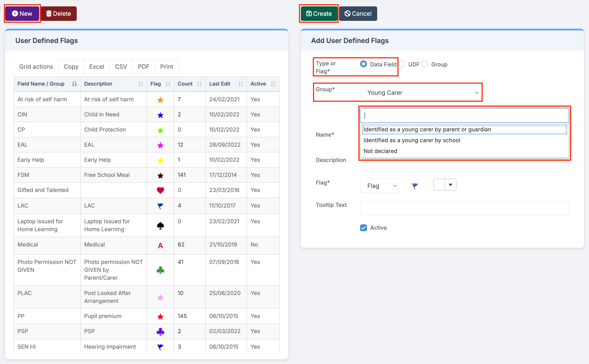The image size is (589, 364).
Task: Sort the table by Count column
Action: (190, 84)
